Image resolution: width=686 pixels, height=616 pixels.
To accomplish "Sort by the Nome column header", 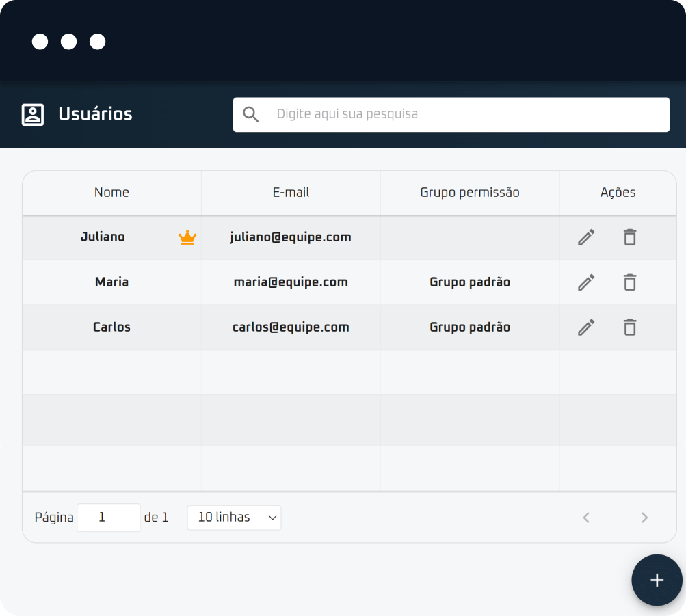I will (x=111, y=193).
